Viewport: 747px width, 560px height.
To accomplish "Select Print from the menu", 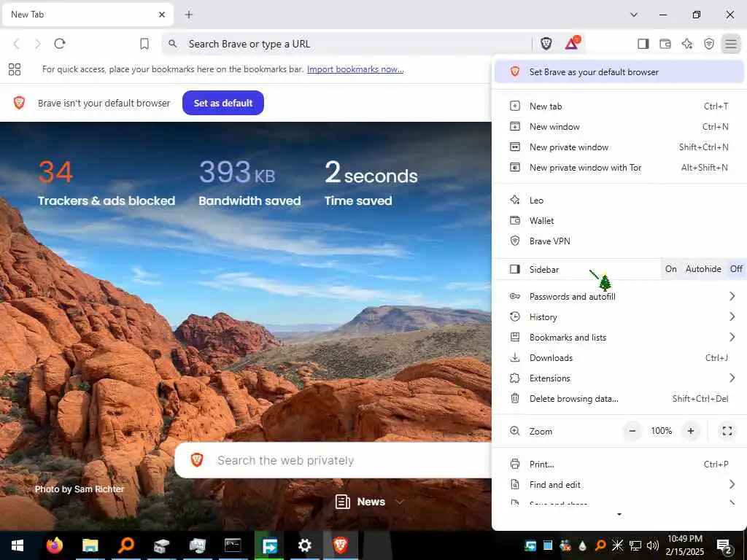I will coord(619,464).
